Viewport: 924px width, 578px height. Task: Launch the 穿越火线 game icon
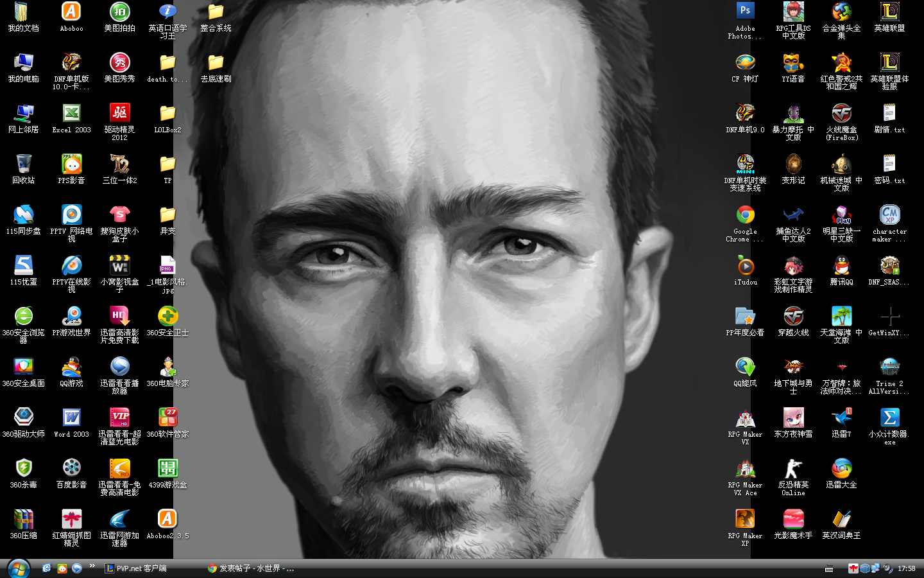[x=793, y=321]
